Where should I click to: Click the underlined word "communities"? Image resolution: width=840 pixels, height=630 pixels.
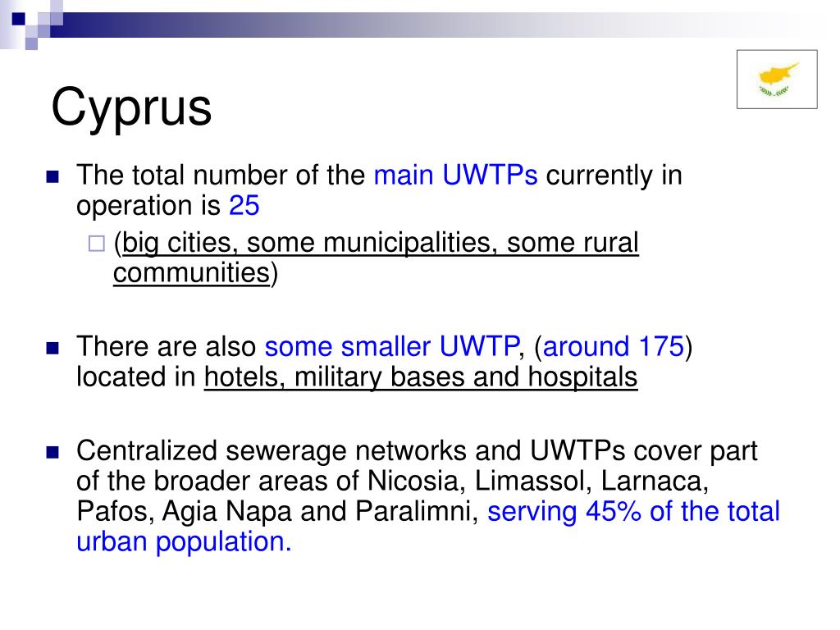191,272
